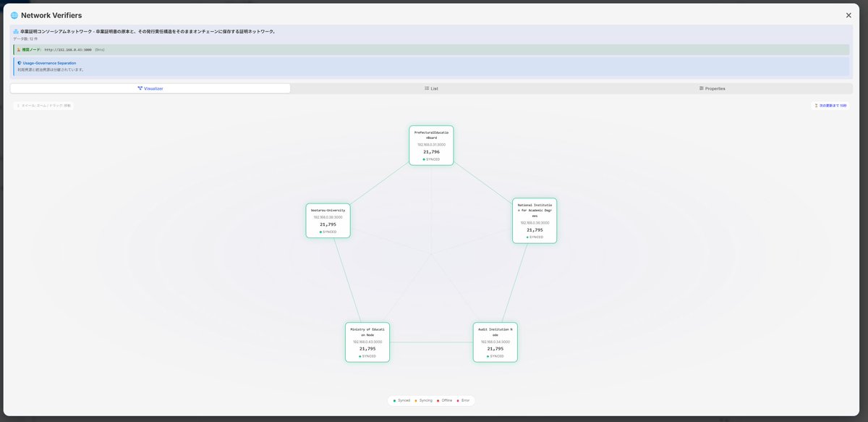868x422 pixels.
Task: Open the Properties tab
Action: (x=712, y=88)
